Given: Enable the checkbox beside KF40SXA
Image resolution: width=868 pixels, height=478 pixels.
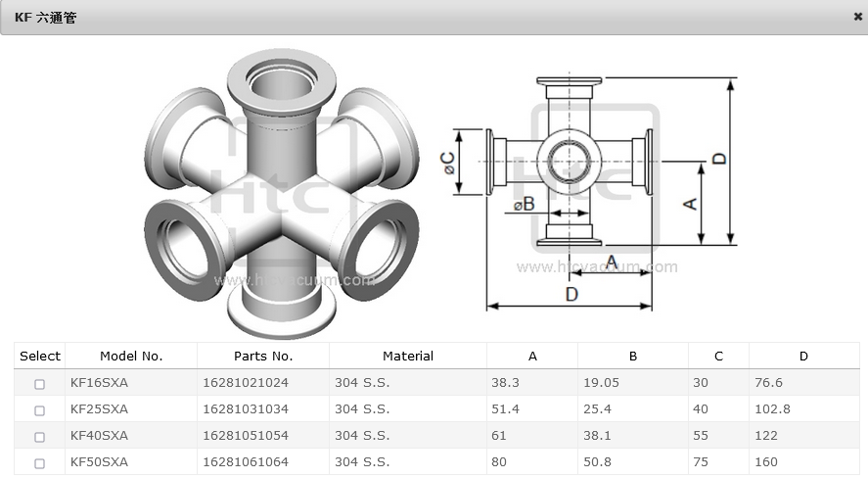Looking at the screenshot, I should point(40,437).
